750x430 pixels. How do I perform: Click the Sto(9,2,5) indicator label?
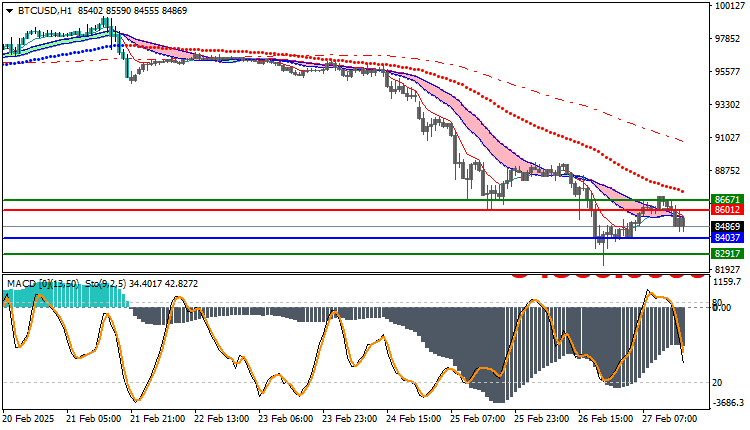pos(106,284)
